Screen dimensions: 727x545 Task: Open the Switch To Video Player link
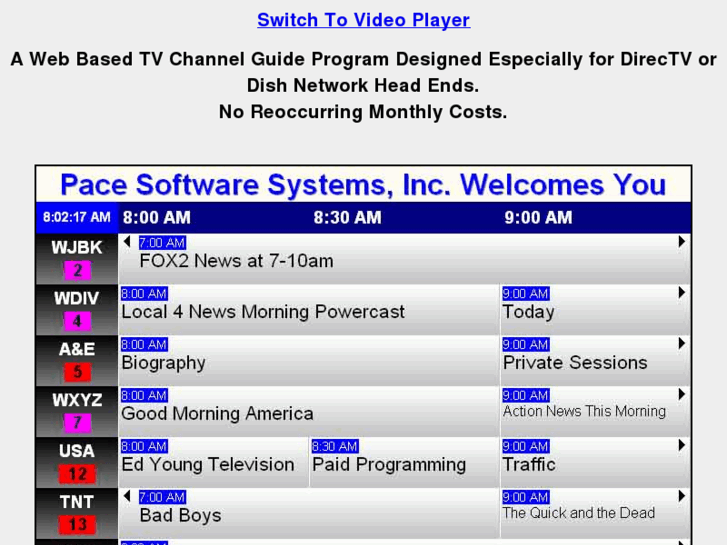coord(364,20)
